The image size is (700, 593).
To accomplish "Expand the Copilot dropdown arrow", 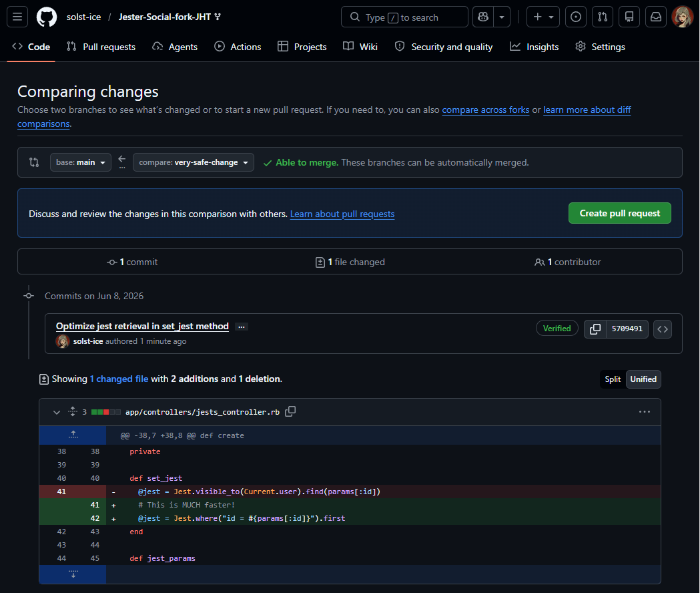I will 502,17.
